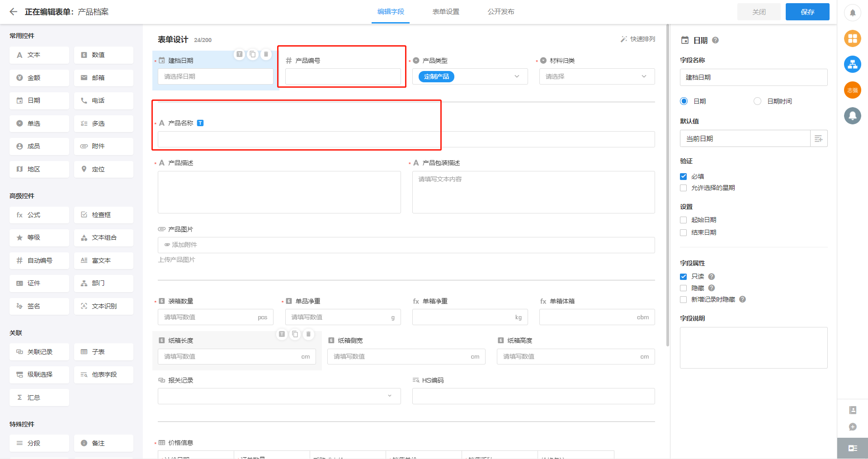Add a 数值 control from the palette

pyautogui.click(x=104, y=55)
